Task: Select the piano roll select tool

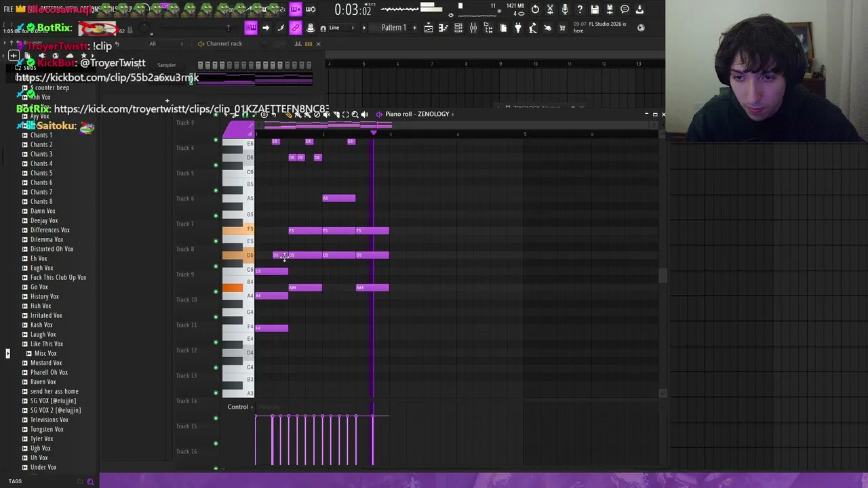Action: coord(345,115)
